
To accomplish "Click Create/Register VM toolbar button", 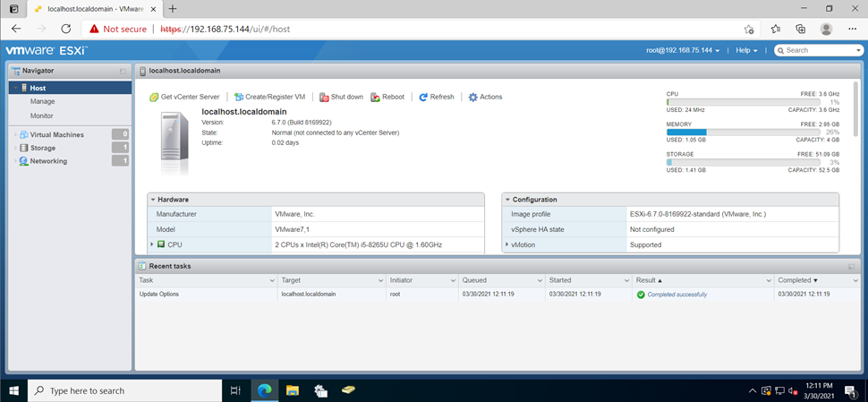I will pos(269,97).
